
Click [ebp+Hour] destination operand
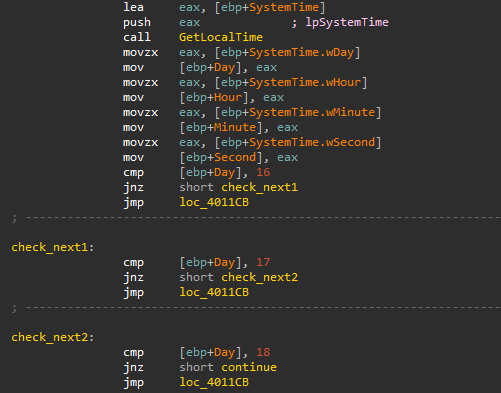point(214,97)
